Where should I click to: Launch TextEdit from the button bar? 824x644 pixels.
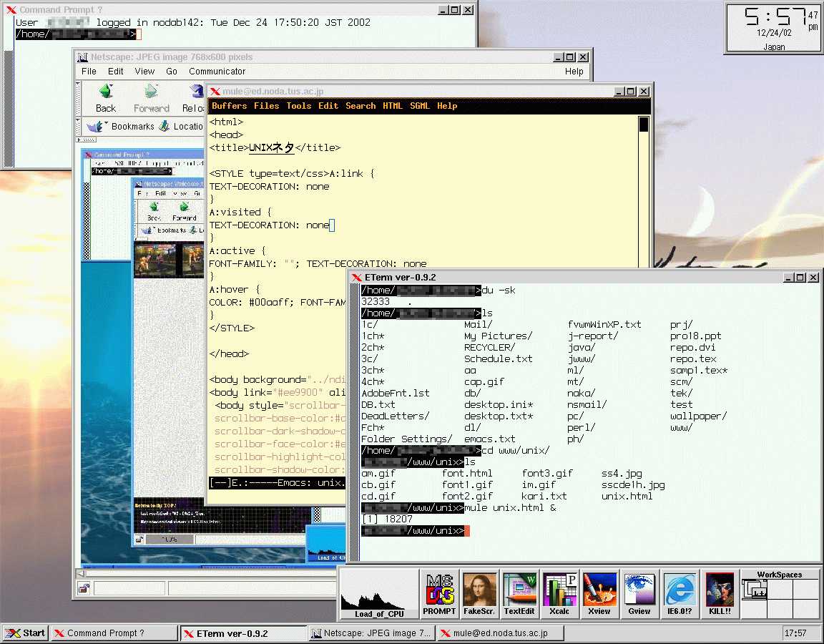pyautogui.click(x=519, y=593)
